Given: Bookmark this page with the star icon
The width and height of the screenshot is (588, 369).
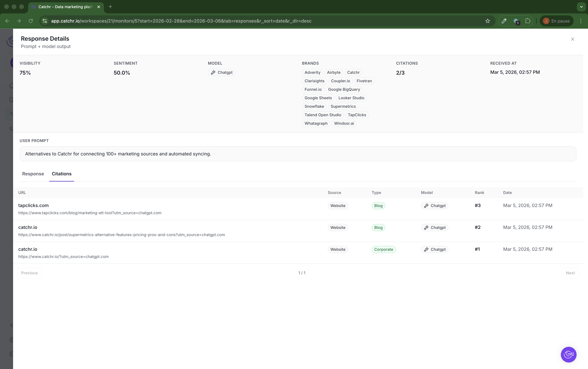Looking at the screenshot, I should click(x=487, y=21).
